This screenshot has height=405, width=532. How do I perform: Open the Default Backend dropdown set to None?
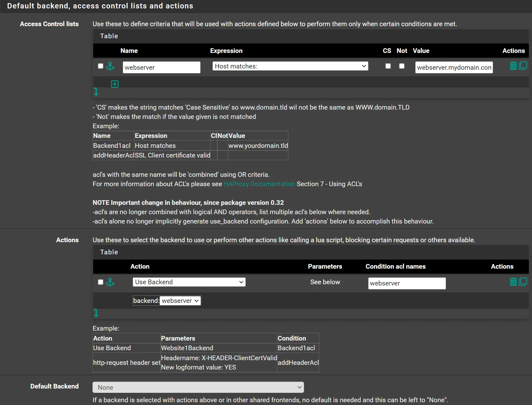[x=198, y=387]
